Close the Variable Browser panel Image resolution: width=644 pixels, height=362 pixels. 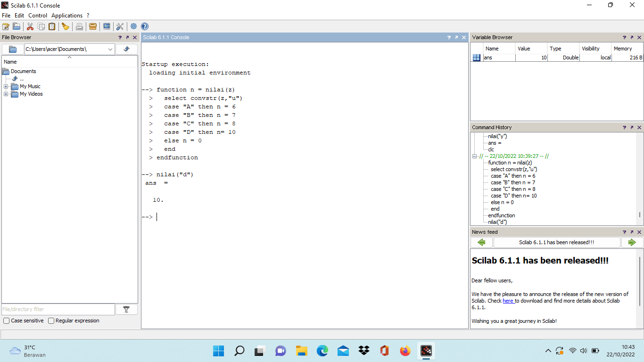[639, 37]
